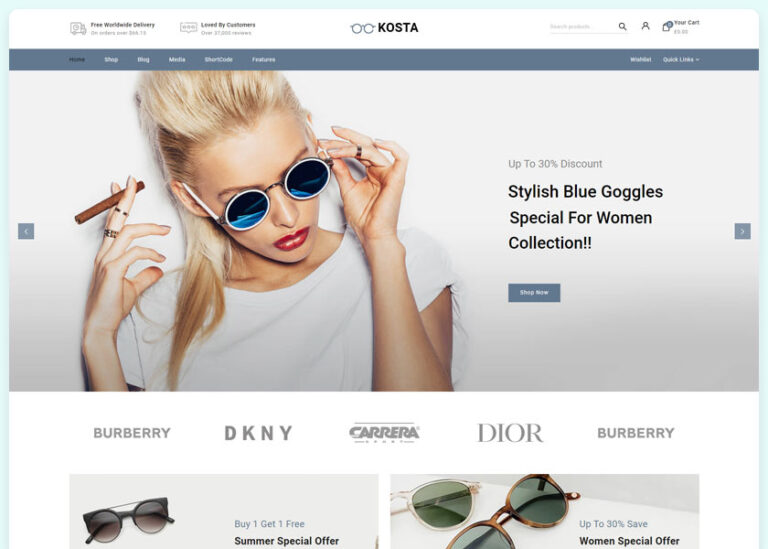
Task: Open the Women Special Offer banner
Action: (x=545, y=511)
